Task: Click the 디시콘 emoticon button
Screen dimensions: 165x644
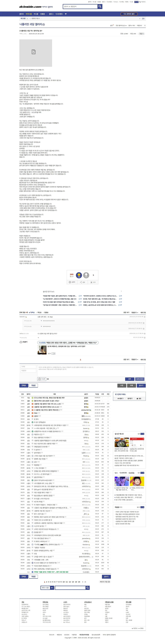Action: (x=42, y=379)
